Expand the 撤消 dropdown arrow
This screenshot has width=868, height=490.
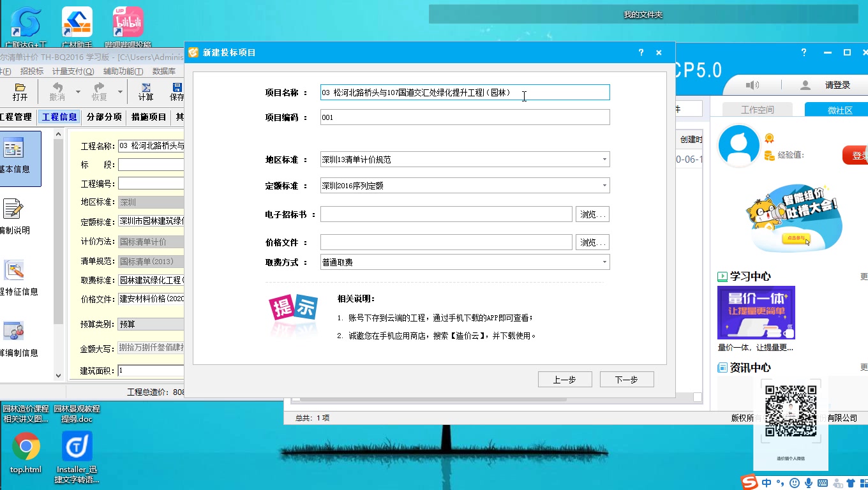78,92
